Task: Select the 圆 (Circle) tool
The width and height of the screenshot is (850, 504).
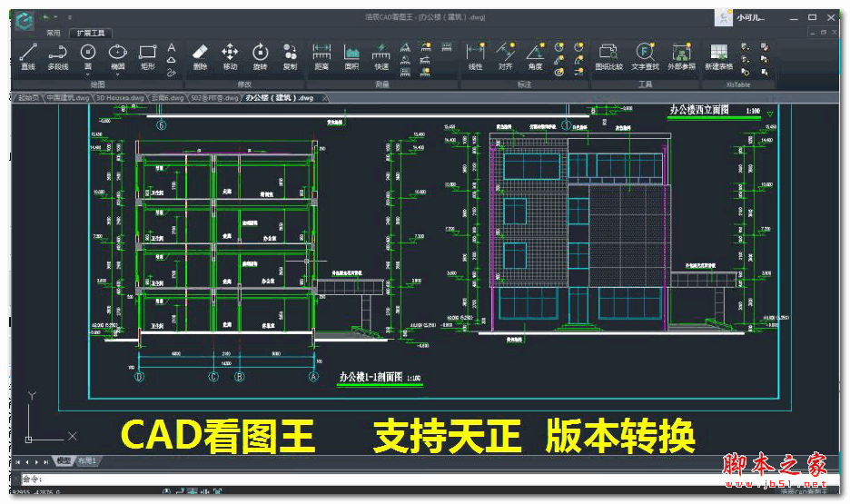Action: (88, 56)
